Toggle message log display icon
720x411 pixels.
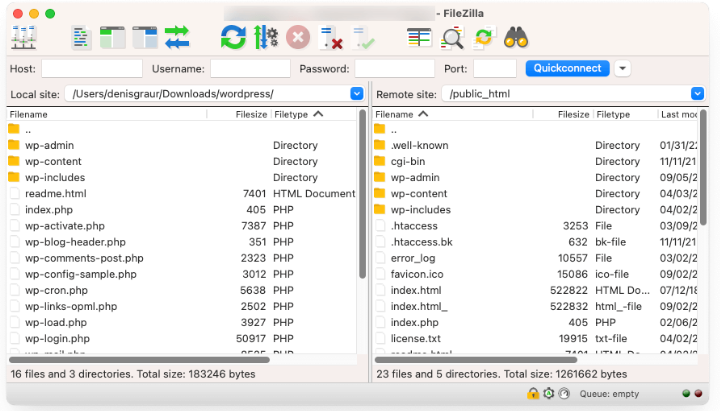pyautogui.click(x=81, y=37)
